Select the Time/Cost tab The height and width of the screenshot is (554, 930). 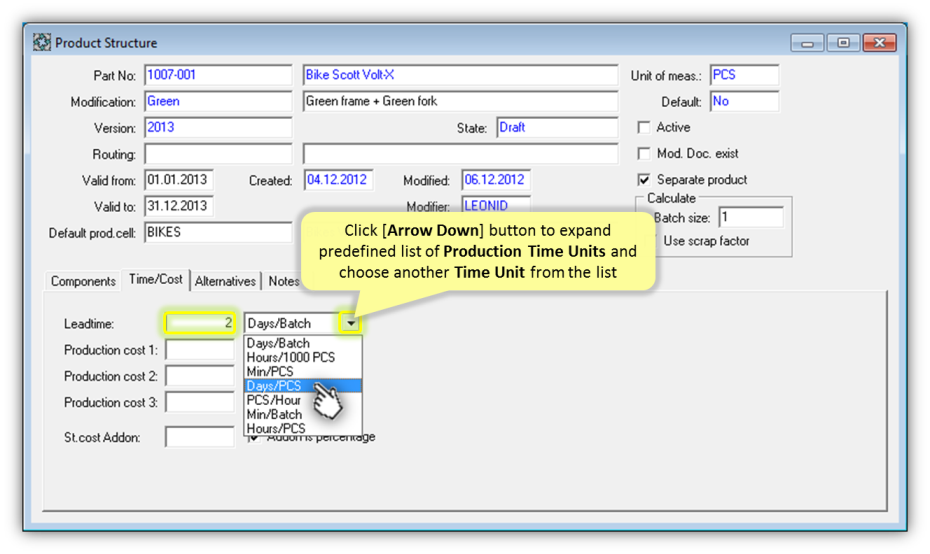pyautogui.click(x=156, y=280)
